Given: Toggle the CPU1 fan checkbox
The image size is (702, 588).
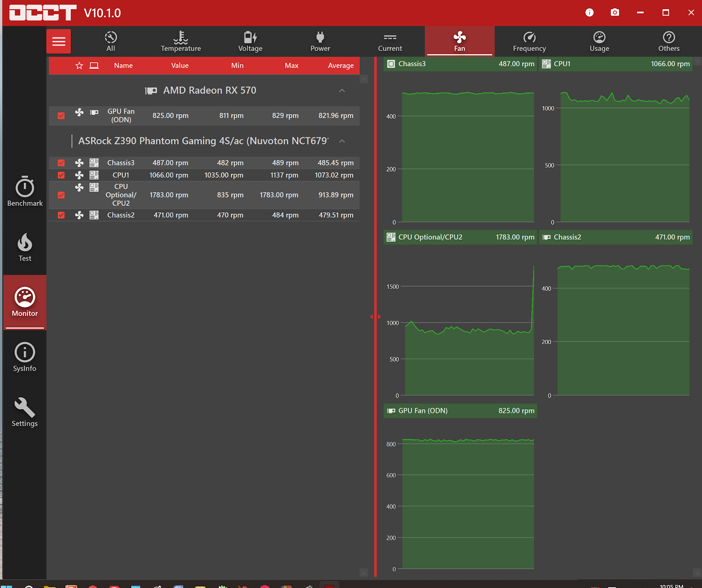Looking at the screenshot, I should point(61,175).
